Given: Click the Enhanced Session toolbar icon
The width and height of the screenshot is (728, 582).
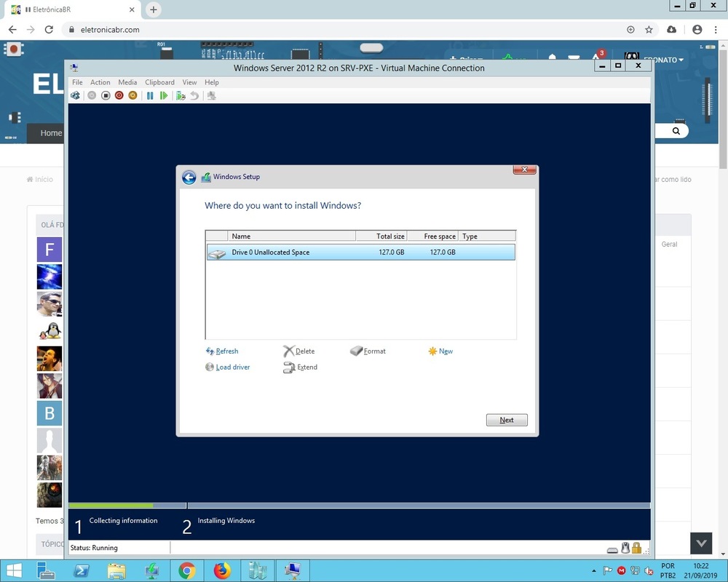Looking at the screenshot, I should [x=211, y=95].
